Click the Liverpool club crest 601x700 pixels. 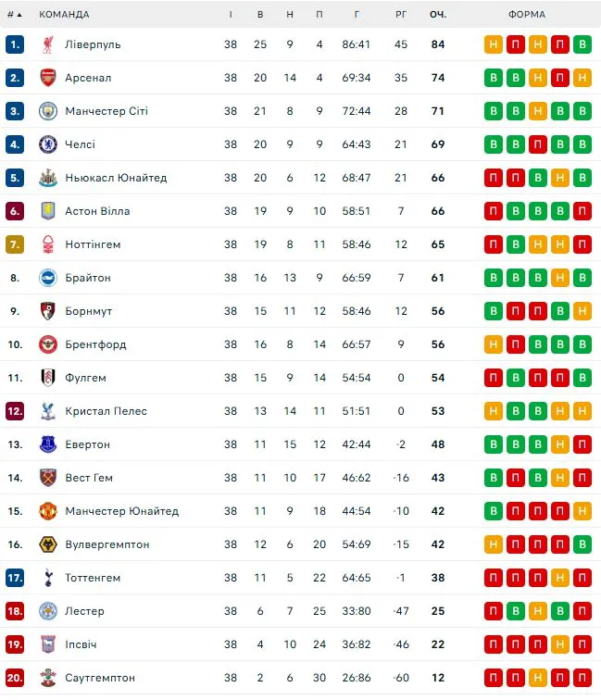[48, 44]
